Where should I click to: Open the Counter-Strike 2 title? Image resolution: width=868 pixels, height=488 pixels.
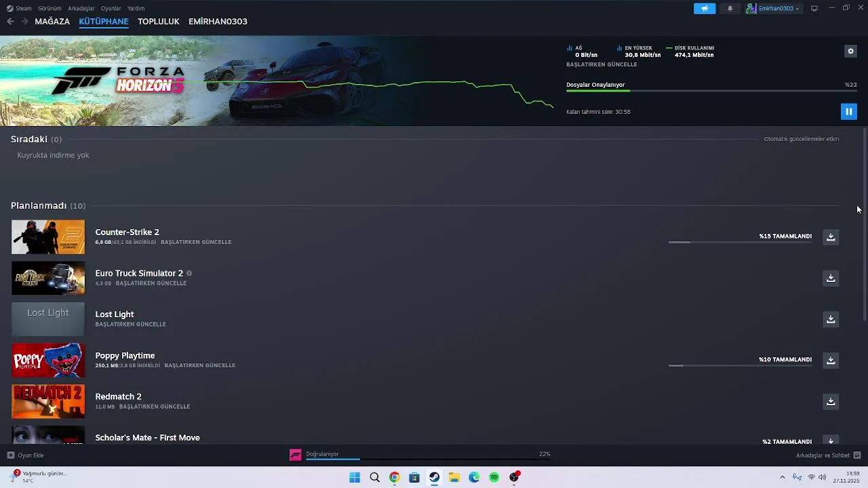[127, 232]
